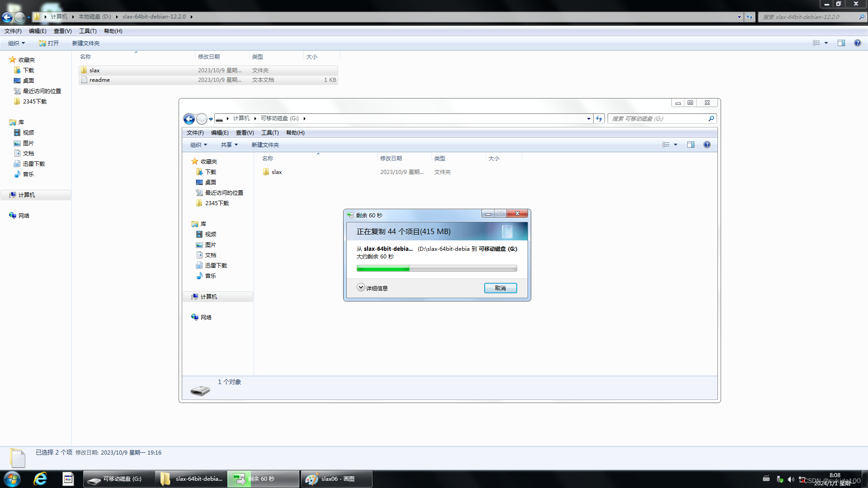
Task: Open slax06 Paint taskbar item
Action: click(336, 479)
